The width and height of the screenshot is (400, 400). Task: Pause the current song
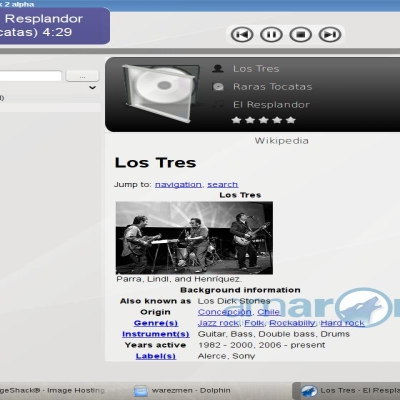tap(271, 34)
